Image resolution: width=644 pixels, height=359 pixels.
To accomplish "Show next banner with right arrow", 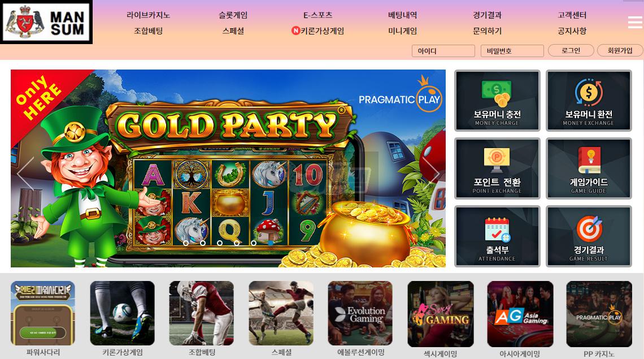I will coord(430,171).
